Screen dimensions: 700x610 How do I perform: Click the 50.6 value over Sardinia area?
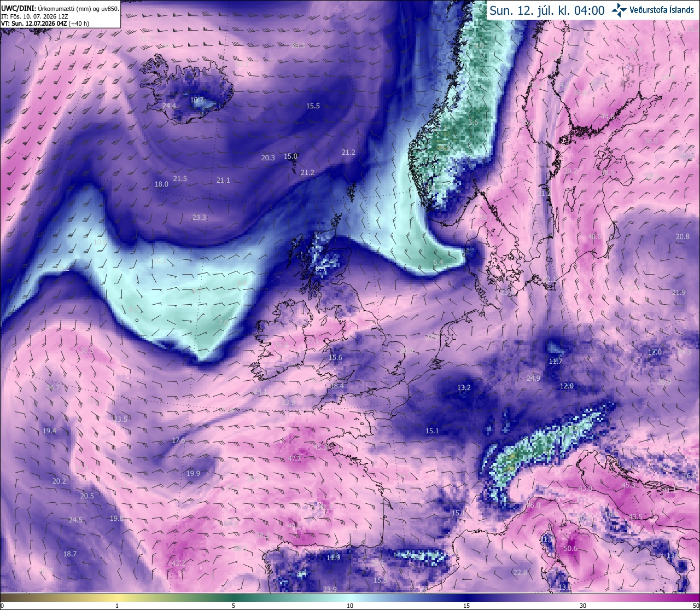click(x=570, y=548)
